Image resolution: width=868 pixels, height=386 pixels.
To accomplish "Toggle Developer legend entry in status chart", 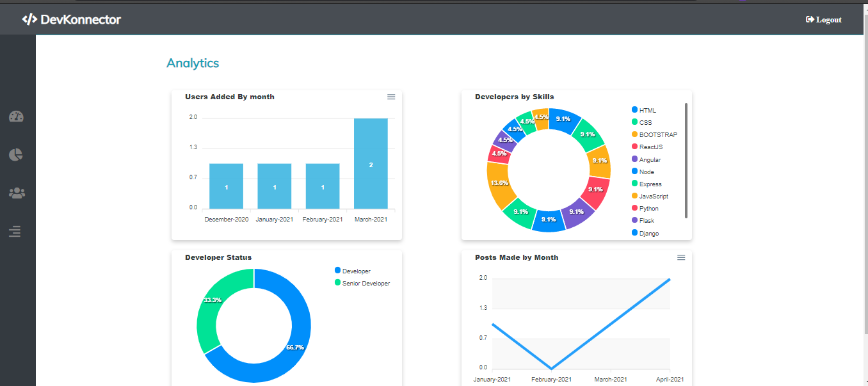I will point(353,271).
